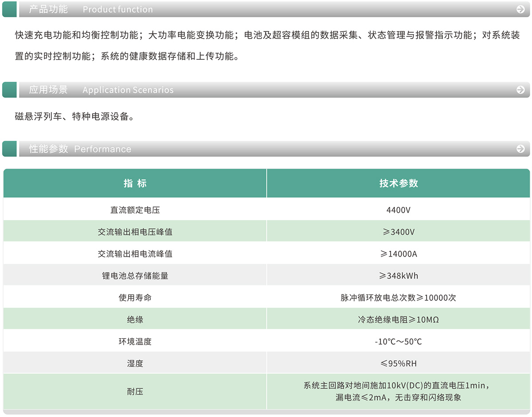Image resolution: width=532 pixels, height=417 pixels.
Task: Click the 直流额定电压 row label
Action: click(135, 210)
